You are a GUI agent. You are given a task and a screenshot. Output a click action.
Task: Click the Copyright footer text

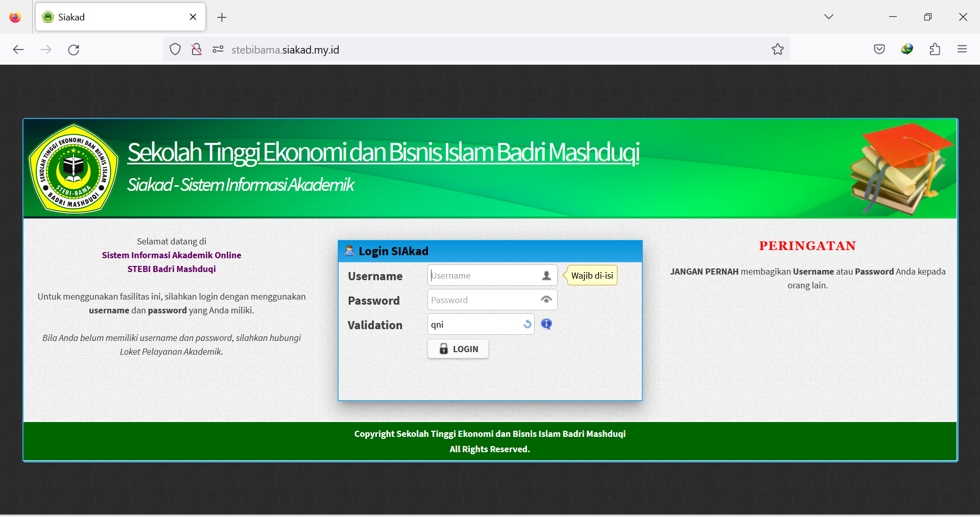pos(490,434)
